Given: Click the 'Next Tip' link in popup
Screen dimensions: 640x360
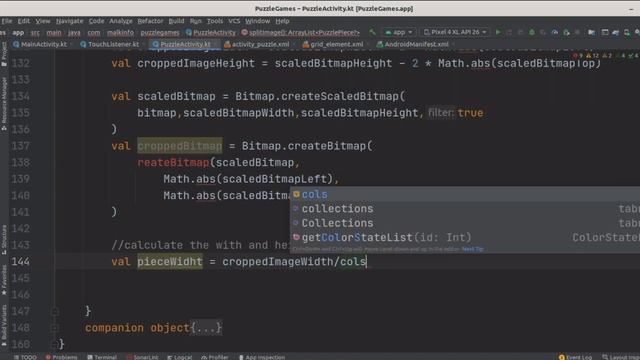Looking at the screenshot, I should click(x=473, y=249).
